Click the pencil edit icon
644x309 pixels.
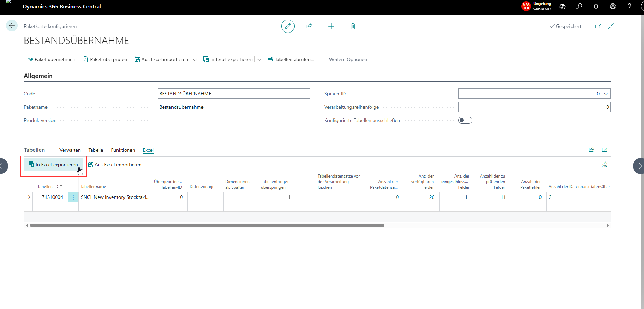coord(288,26)
